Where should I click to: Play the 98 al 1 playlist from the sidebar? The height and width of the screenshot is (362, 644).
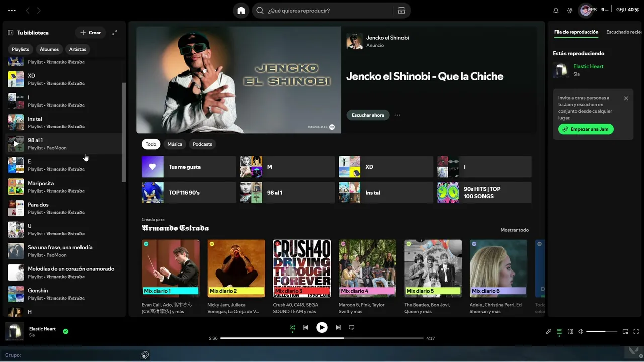coord(16,144)
